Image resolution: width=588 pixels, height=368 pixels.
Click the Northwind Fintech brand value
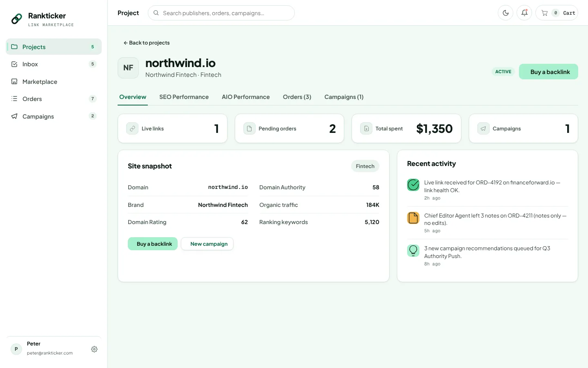(x=223, y=205)
